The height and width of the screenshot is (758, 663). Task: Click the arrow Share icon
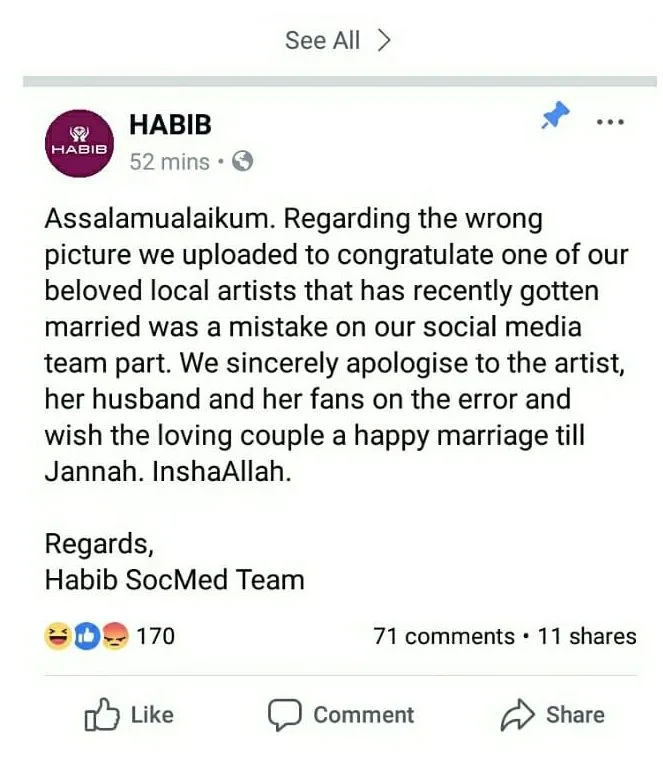(517, 714)
